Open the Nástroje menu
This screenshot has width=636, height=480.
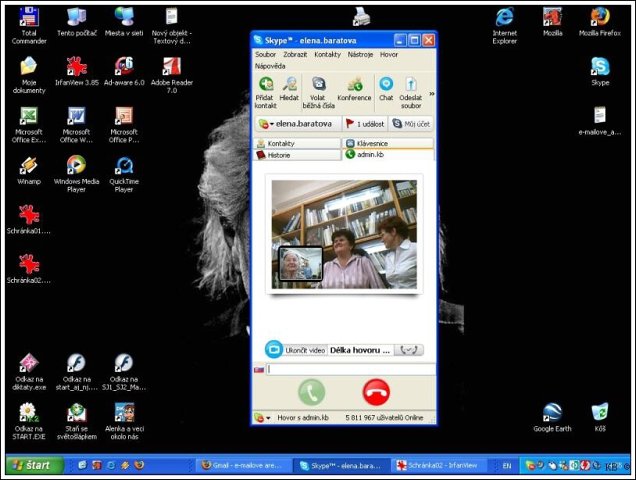(360, 54)
